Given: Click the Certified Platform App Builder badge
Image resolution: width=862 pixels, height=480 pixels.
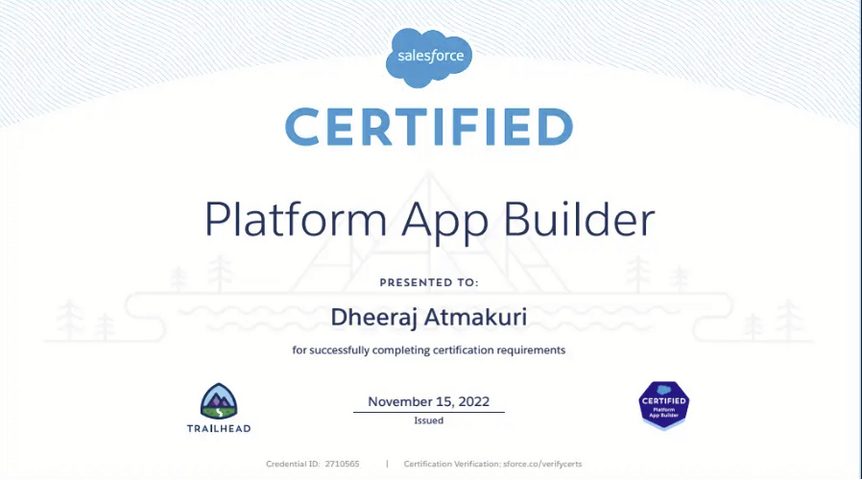Looking at the screenshot, I should pos(664,405).
